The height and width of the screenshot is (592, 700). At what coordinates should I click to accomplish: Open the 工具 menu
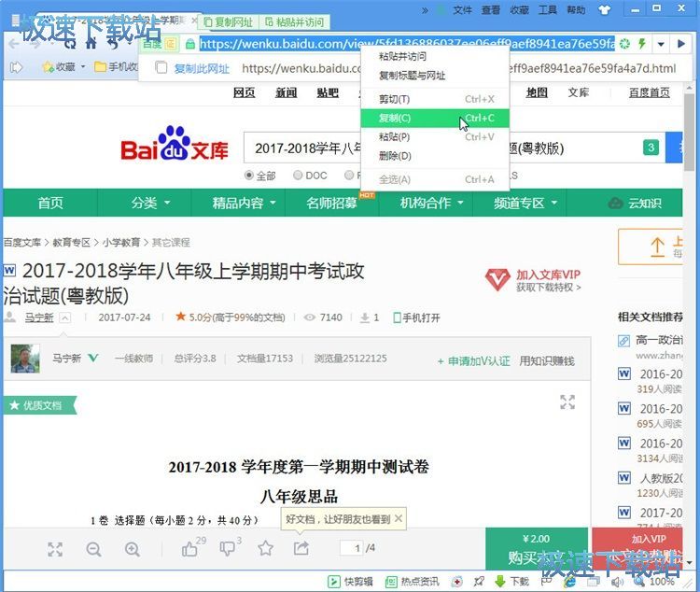click(x=548, y=9)
